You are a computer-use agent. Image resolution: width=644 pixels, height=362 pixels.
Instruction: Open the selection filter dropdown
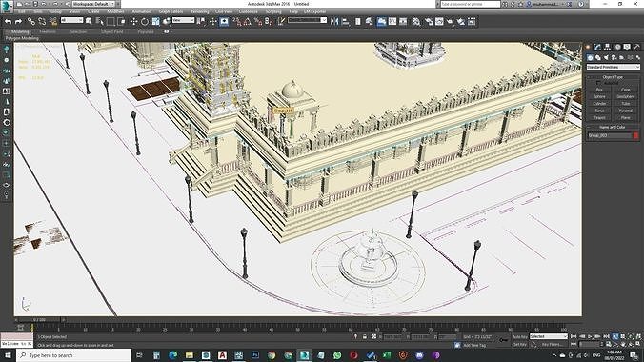71,20
